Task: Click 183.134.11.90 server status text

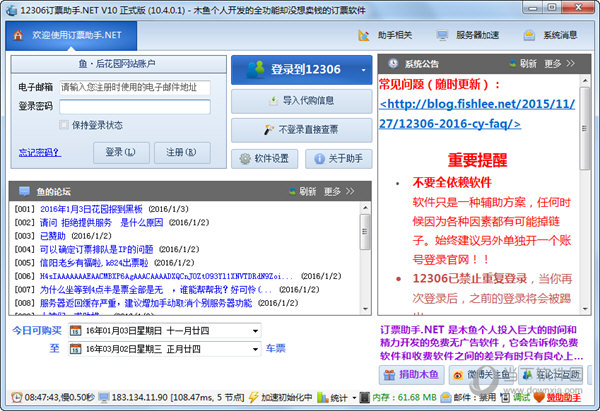Action: tap(178, 398)
